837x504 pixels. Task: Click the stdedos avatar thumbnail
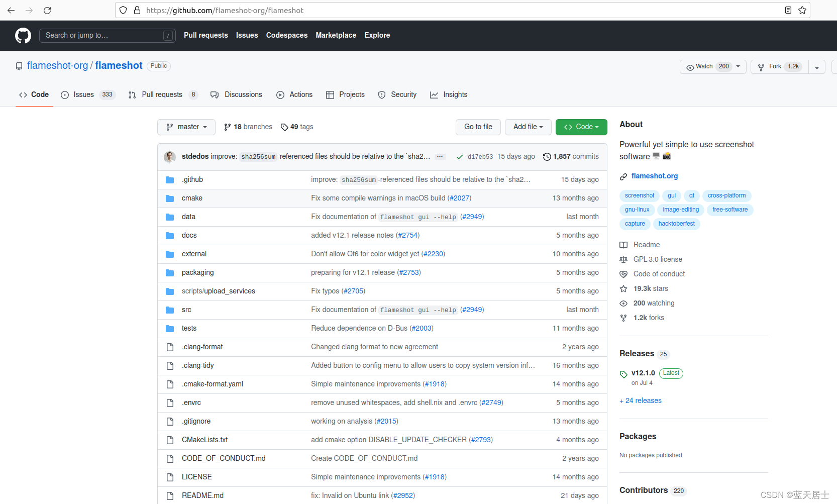click(x=170, y=157)
